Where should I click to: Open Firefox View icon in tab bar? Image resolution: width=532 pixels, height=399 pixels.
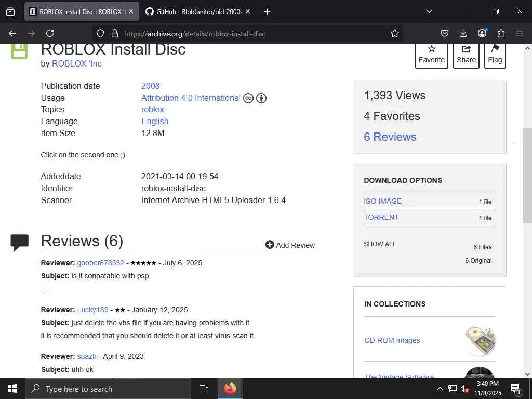tap(10, 11)
